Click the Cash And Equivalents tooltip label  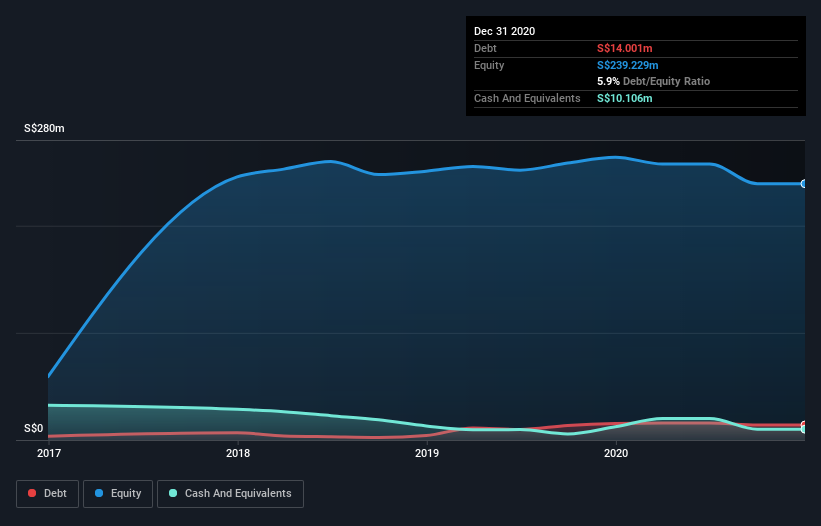[x=527, y=98]
